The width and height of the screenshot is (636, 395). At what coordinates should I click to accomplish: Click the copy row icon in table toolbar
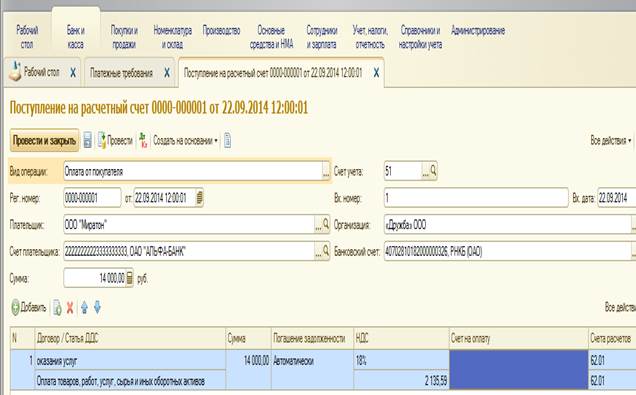coord(57,308)
